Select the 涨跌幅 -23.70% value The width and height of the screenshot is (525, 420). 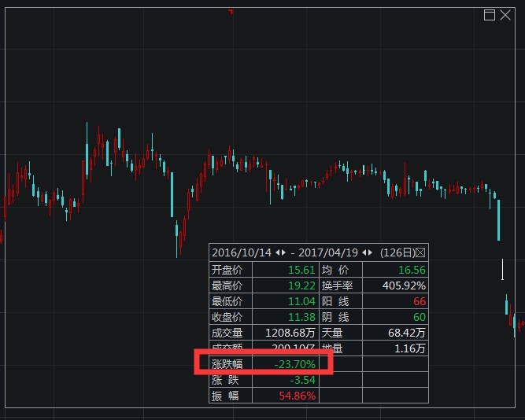pos(294,364)
